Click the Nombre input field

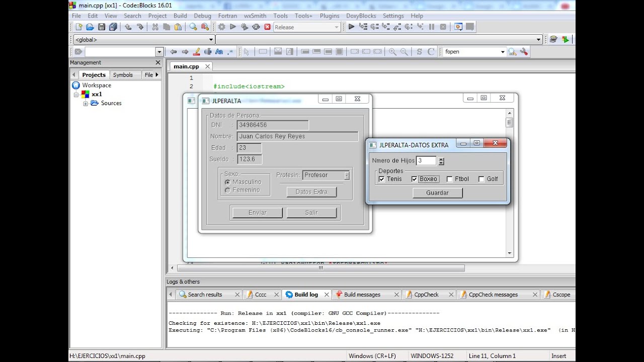pyautogui.click(x=297, y=136)
